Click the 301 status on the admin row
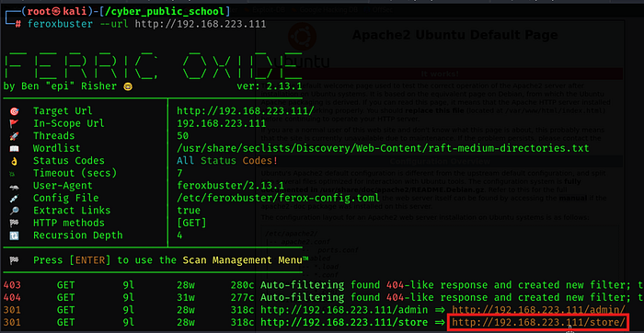This screenshot has width=644, height=333. pos(12,310)
